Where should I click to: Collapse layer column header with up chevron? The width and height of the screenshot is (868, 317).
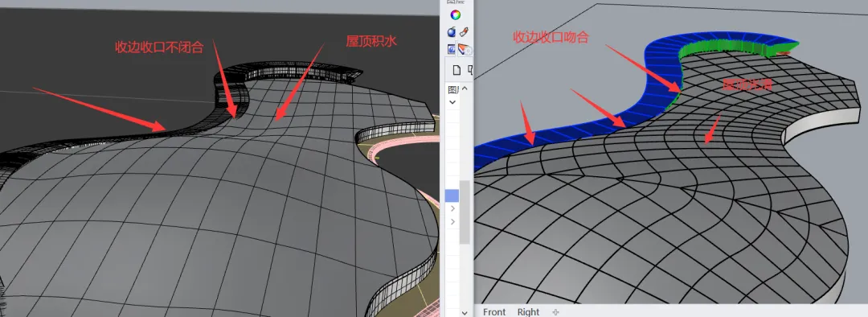tap(465, 89)
